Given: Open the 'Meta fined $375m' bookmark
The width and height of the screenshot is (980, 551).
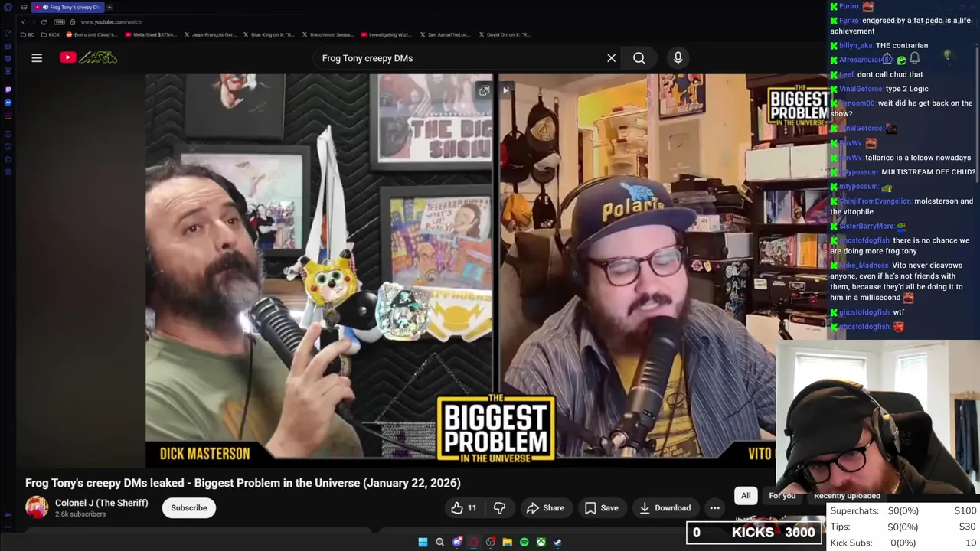Looking at the screenshot, I should pyautogui.click(x=150, y=34).
